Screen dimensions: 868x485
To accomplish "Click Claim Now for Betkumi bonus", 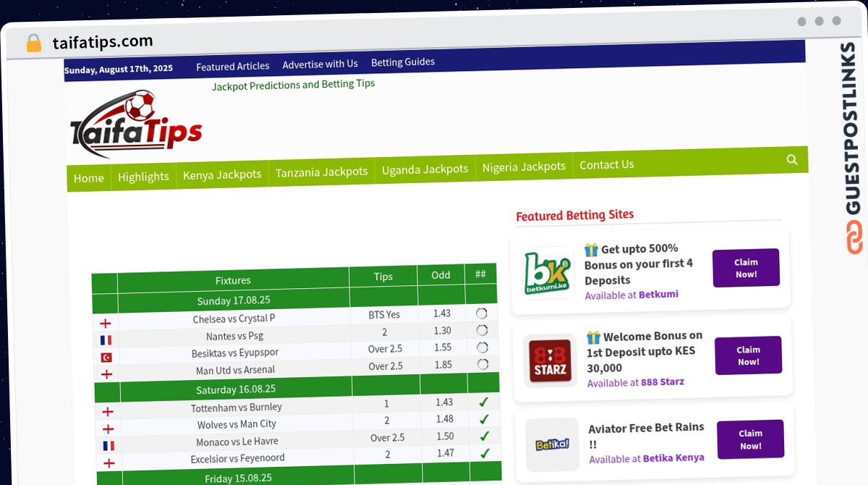I will click(746, 268).
